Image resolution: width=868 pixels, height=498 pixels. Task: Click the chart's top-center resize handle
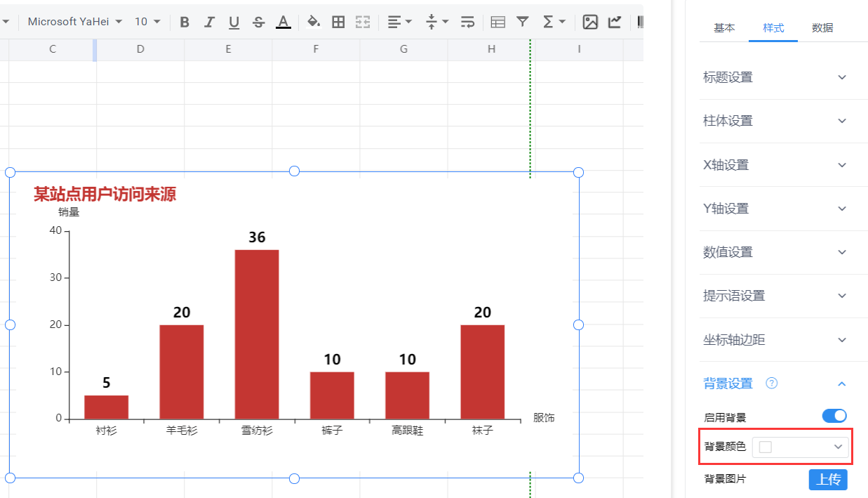point(295,171)
